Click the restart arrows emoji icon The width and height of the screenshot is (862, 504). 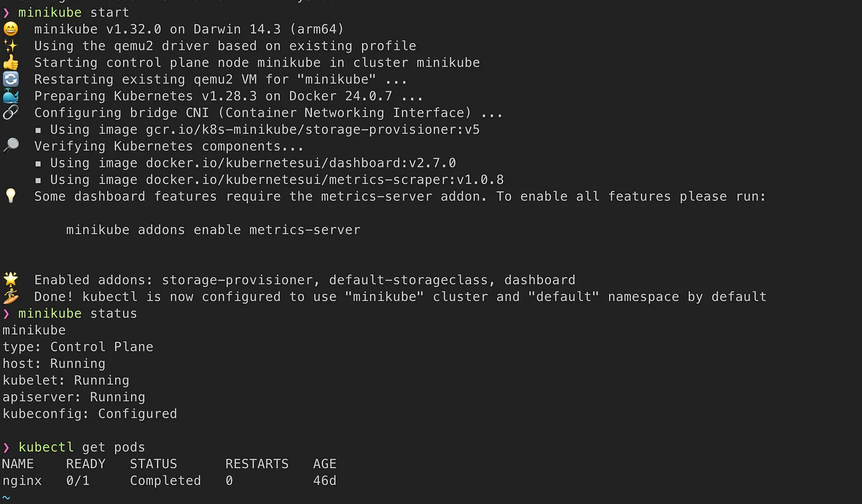coord(10,79)
